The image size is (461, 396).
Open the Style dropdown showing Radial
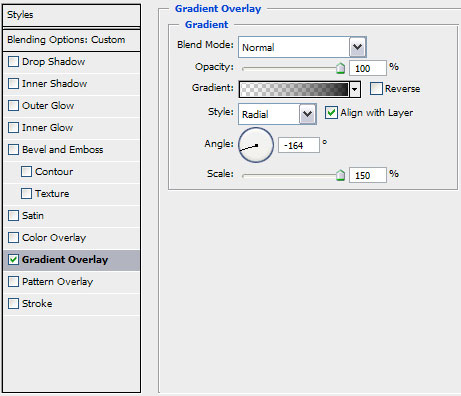point(307,114)
